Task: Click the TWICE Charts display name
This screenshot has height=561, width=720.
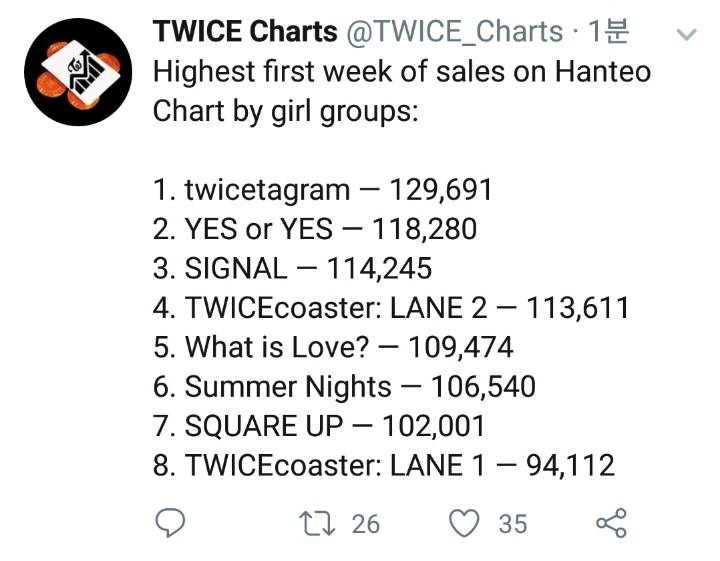Action: click(x=245, y=32)
